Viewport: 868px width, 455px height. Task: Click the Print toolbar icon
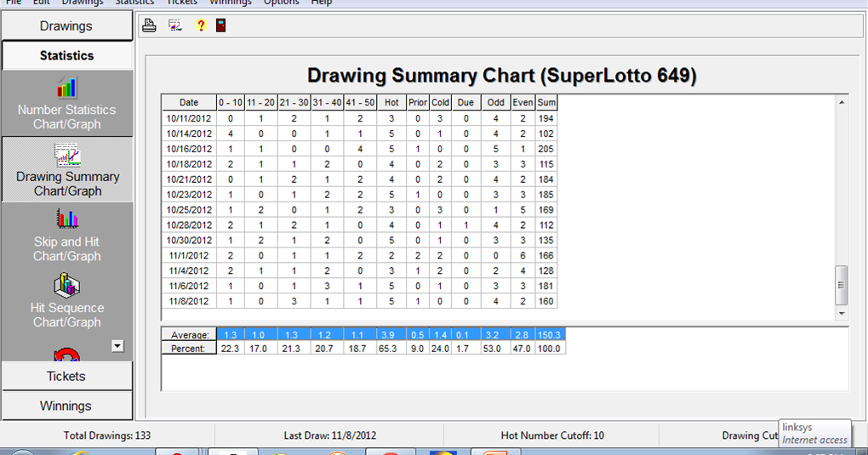point(149,26)
